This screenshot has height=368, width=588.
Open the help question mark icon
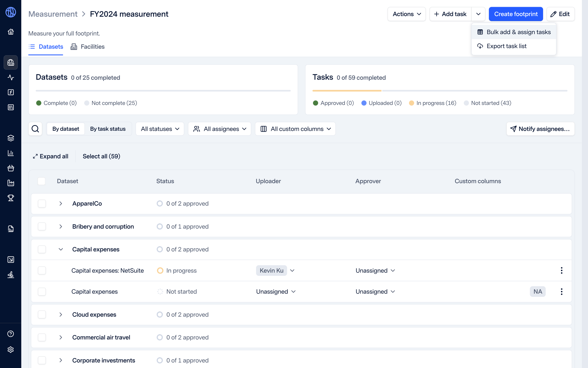pyautogui.click(x=11, y=334)
